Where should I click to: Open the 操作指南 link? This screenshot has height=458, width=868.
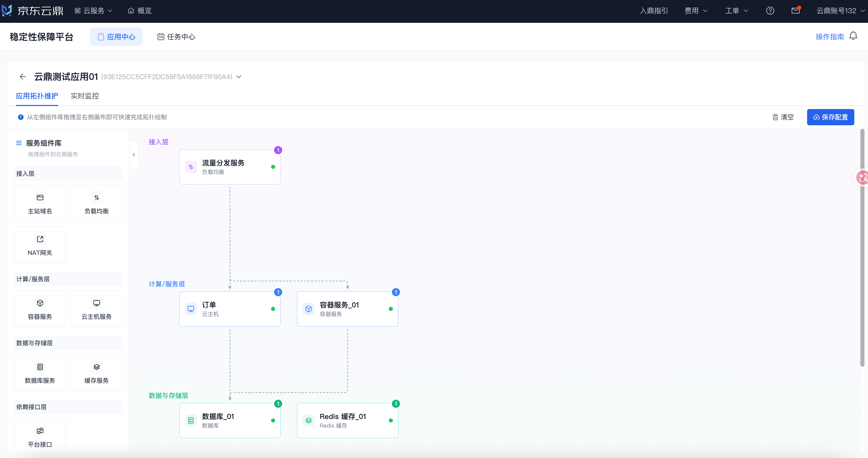[830, 37]
